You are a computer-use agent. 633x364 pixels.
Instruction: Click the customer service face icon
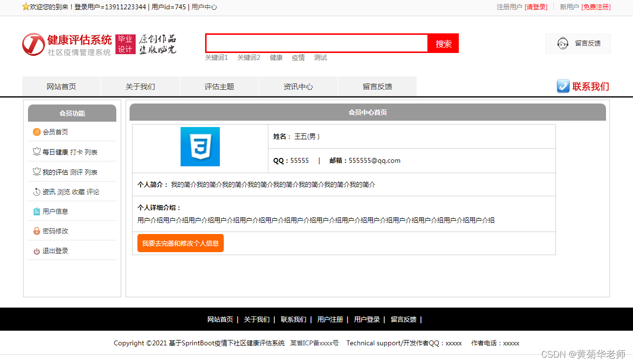pos(563,43)
